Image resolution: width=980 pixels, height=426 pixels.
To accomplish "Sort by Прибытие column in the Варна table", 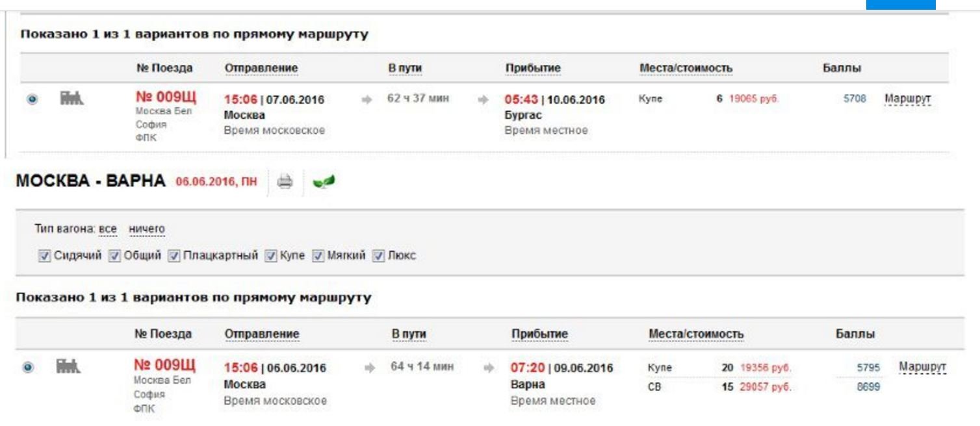I will coord(539,334).
